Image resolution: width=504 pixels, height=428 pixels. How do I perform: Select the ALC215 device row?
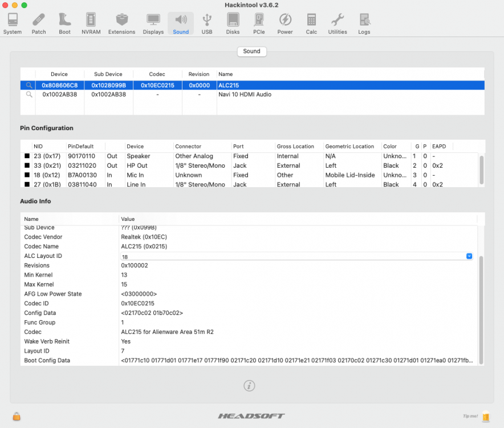click(253, 85)
